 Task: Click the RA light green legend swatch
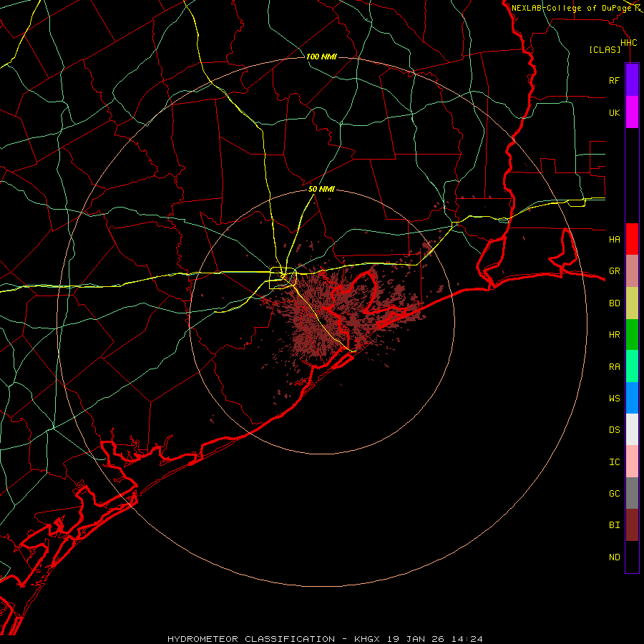632,366
